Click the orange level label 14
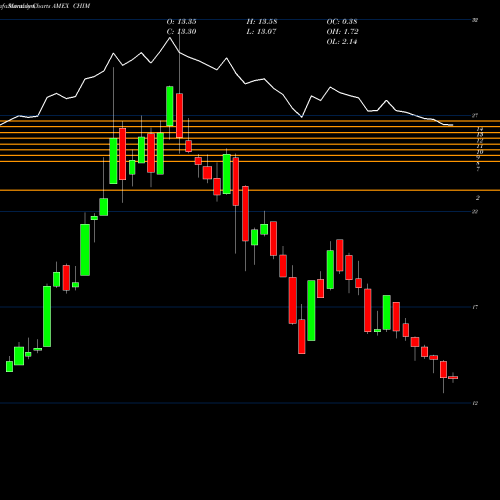 [x=480, y=129]
